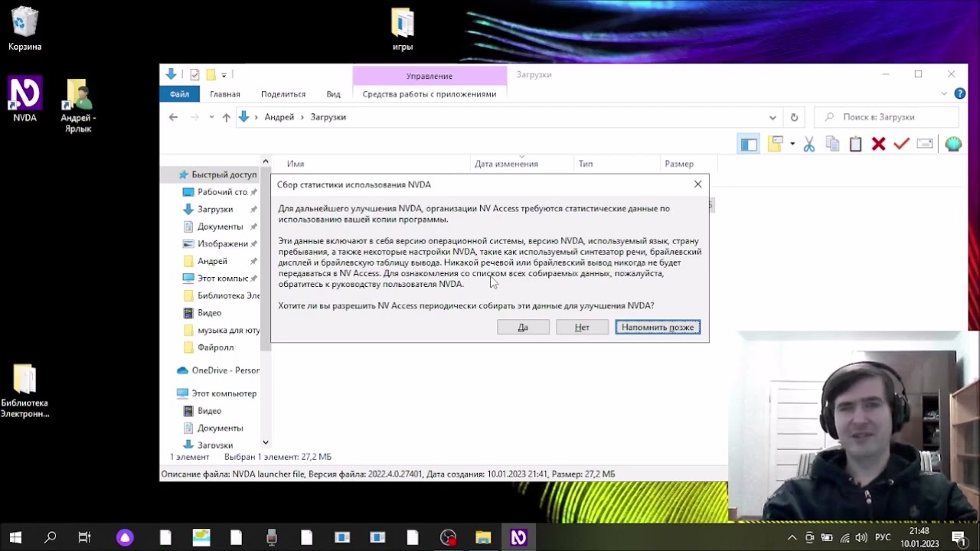Image resolution: width=980 pixels, height=551 pixels.
Task: Click the Paste clipboard icon
Action: (855, 144)
